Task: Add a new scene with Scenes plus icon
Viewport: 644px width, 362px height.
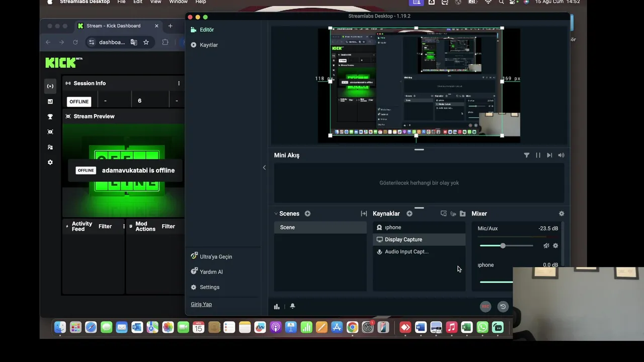Action: point(307,214)
